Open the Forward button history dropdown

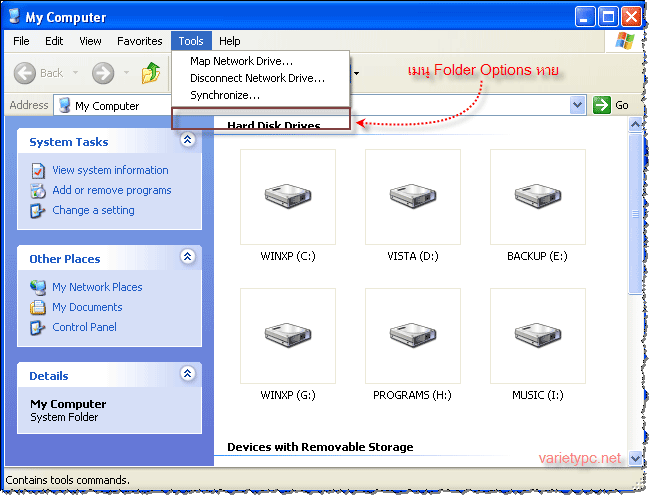coord(126,73)
